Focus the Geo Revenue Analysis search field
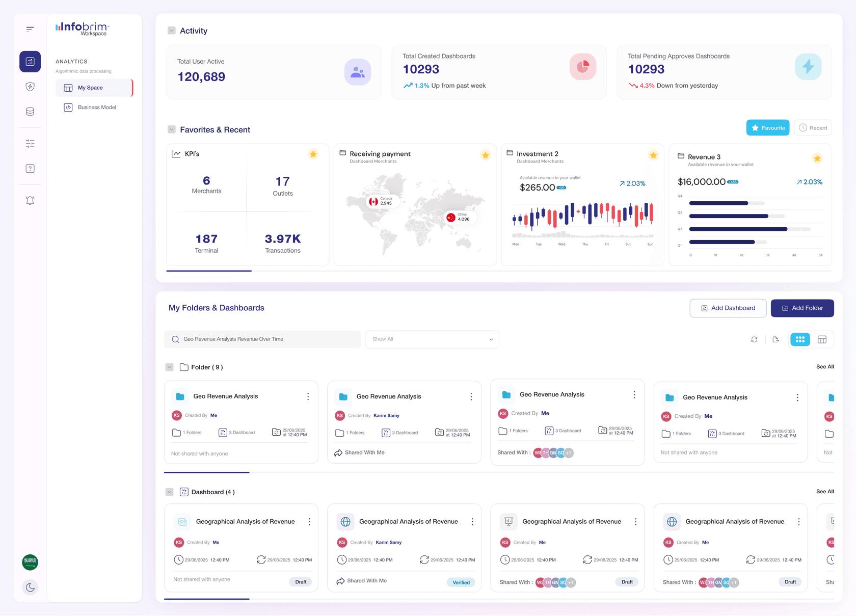The width and height of the screenshot is (856, 616). point(262,339)
